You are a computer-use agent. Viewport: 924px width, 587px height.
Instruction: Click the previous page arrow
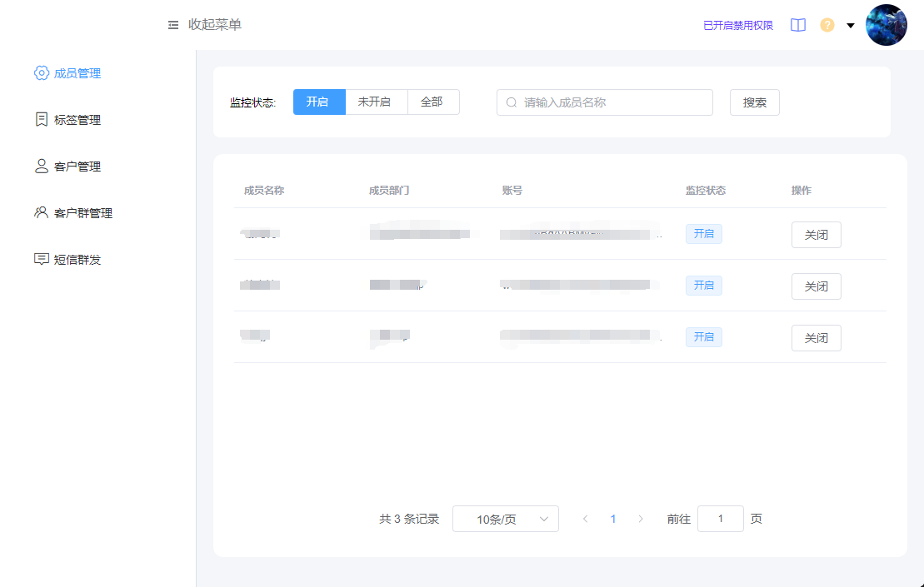point(585,519)
